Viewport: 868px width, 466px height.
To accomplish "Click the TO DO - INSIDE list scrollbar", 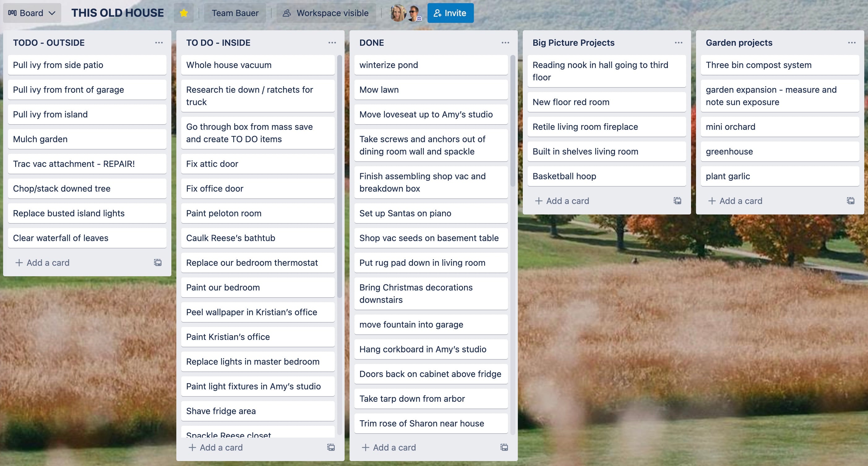I will point(339,176).
